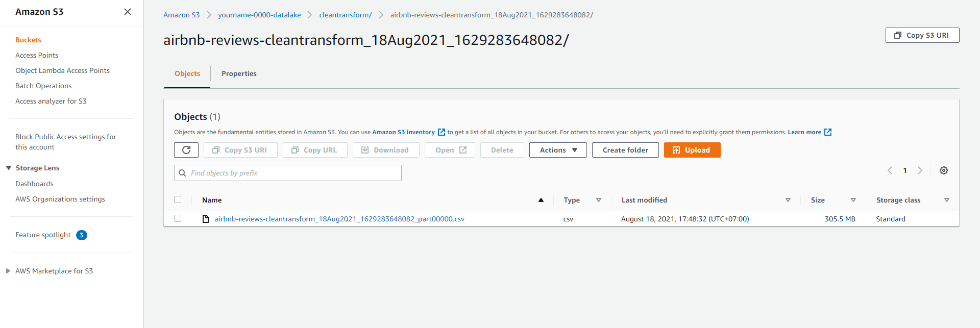Viewport: 980px width, 328px height.
Task: Open the airbnb-reviews part00000.csv object link
Action: (x=339, y=219)
